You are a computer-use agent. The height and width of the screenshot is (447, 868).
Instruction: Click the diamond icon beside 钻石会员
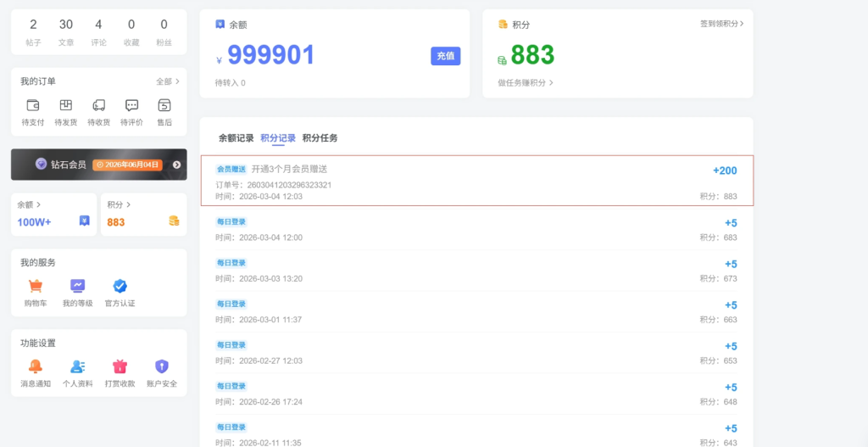pos(41,164)
